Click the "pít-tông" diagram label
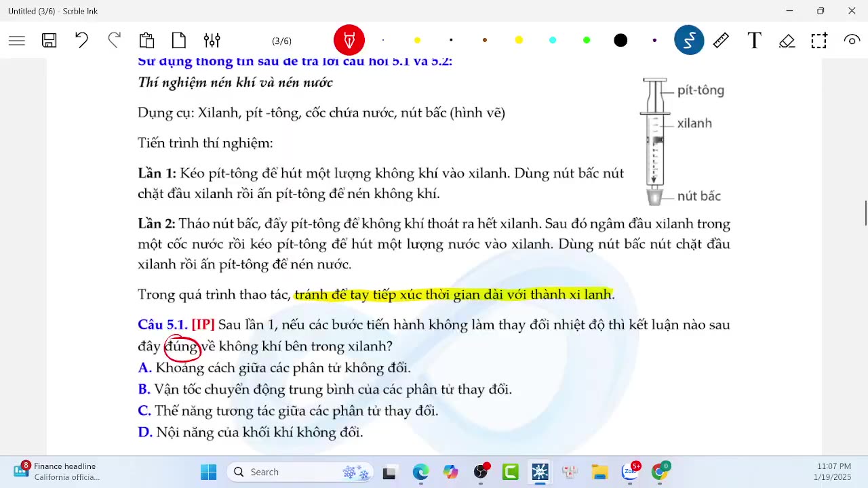 click(701, 91)
